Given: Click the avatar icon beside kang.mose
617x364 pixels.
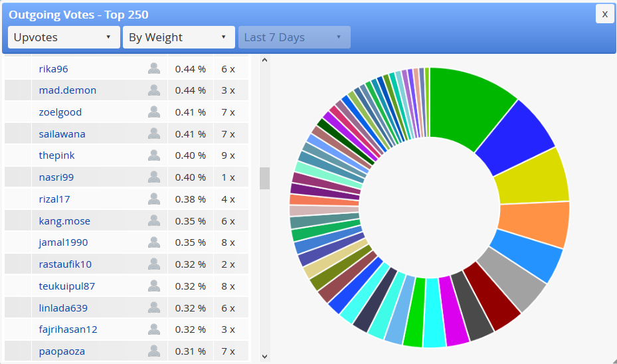Looking at the screenshot, I should click(x=154, y=221).
